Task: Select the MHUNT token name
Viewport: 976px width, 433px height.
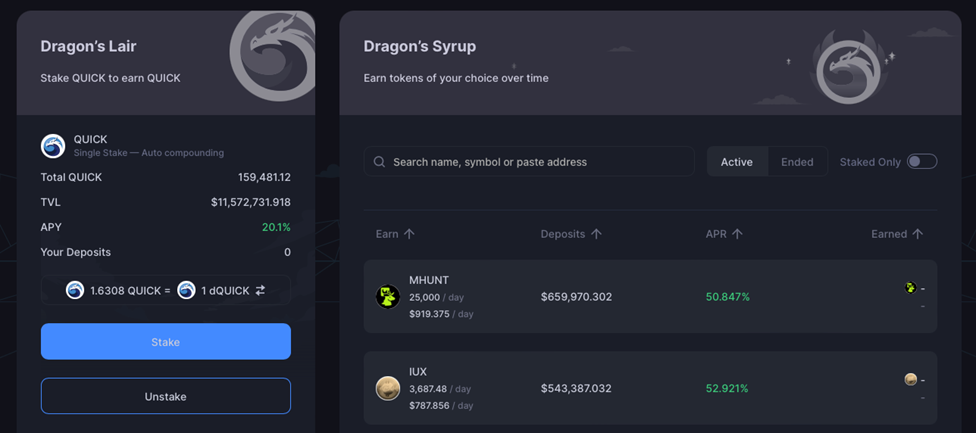Action: pos(429,280)
